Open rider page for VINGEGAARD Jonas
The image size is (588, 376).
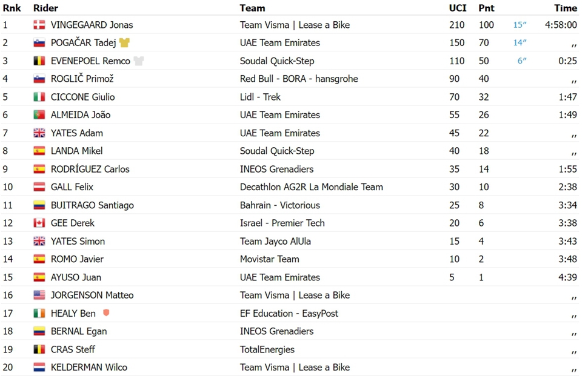coord(92,25)
